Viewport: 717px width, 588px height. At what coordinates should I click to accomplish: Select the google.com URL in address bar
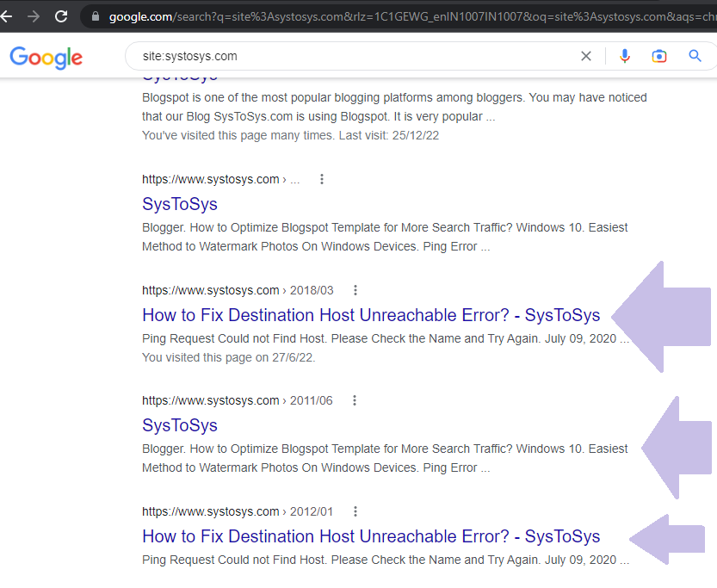[411, 17]
